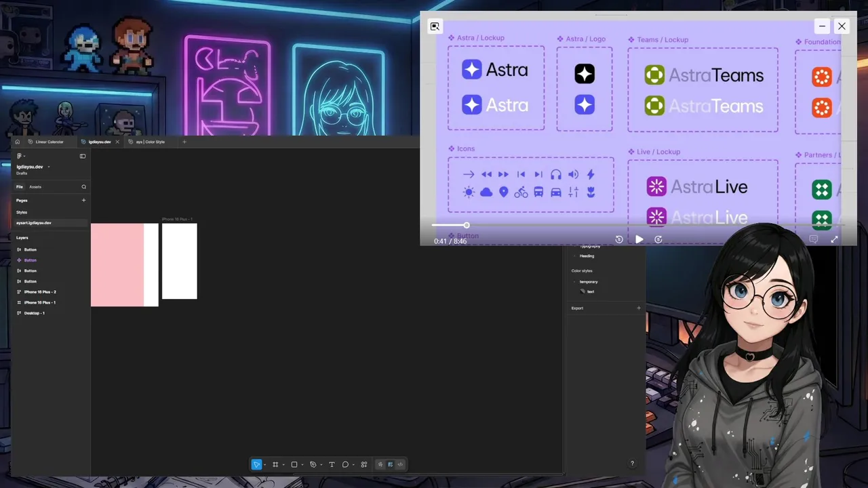Switch to Dev Mode toggle in toolbar
This screenshot has width=868, height=488.
(400, 464)
